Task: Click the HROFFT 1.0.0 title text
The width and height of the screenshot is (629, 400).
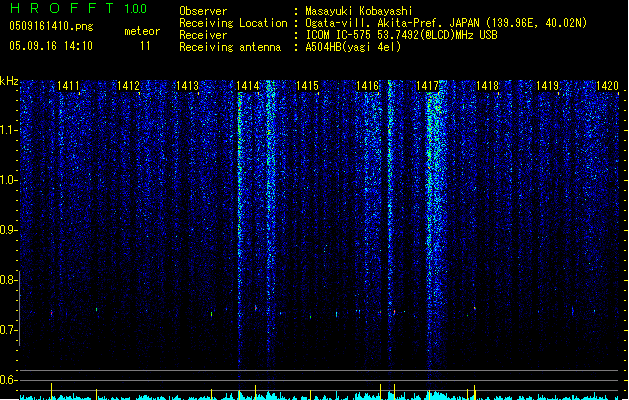Action: point(79,8)
